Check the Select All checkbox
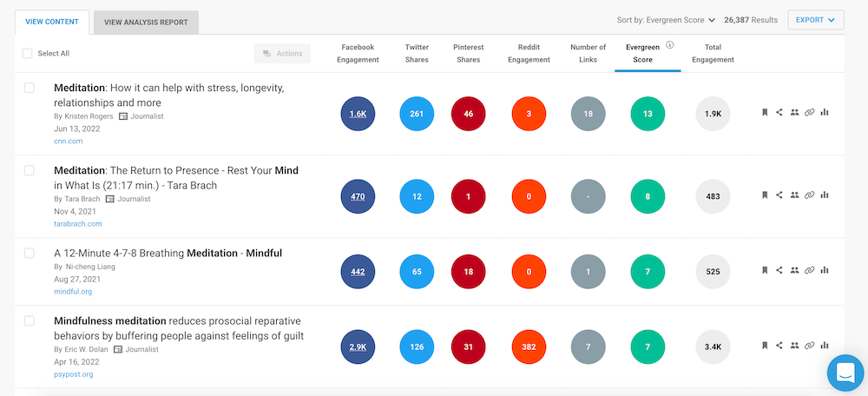The height and width of the screenshot is (396, 868). click(x=28, y=54)
